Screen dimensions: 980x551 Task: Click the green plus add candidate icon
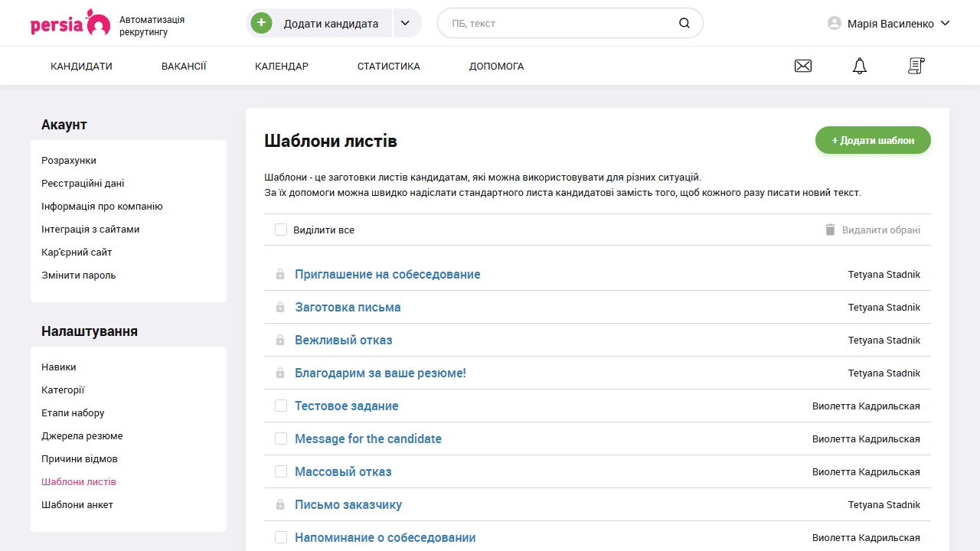[x=261, y=23]
